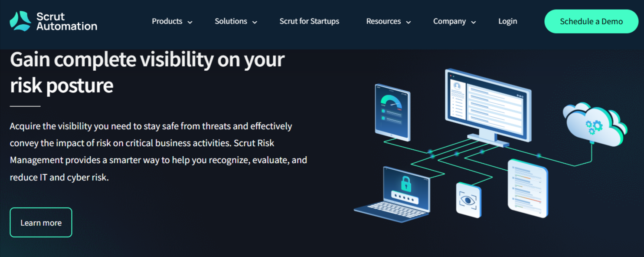Click the paragraph mentioning Scrut Risk Management
This screenshot has width=644, height=257.
158,152
